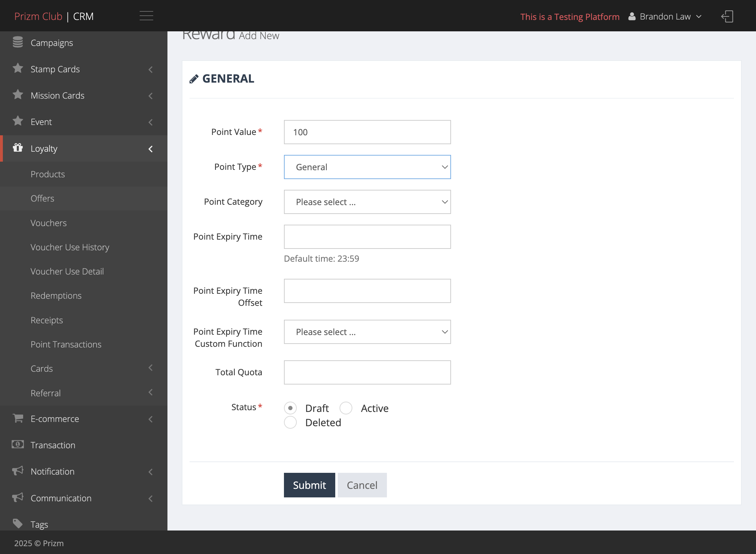
Task: Click the Tags icon in sidebar
Action: (18, 523)
